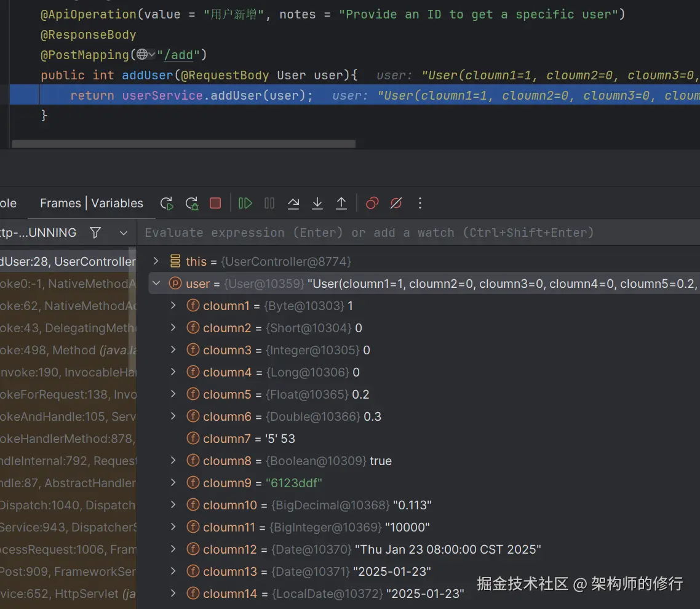Open the globe URL mapping dropdown
The height and width of the screenshot is (609, 700).
[146, 55]
